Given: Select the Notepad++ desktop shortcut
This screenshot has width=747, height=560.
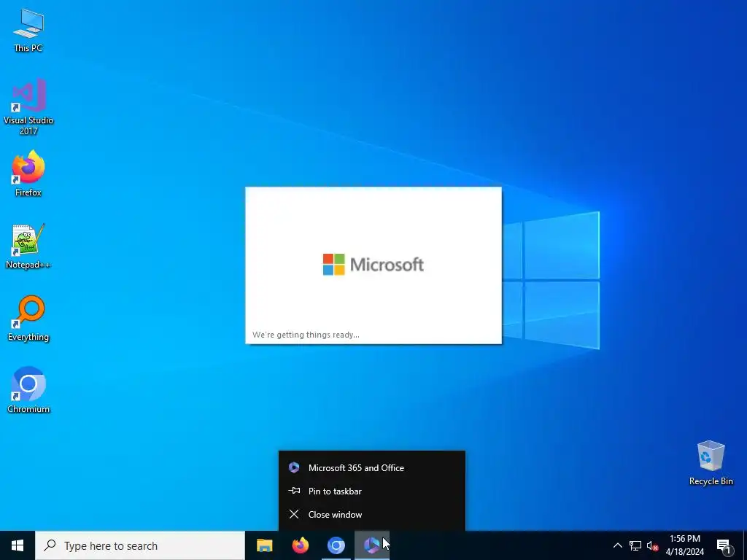Looking at the screenshot, I should [28, 246].
